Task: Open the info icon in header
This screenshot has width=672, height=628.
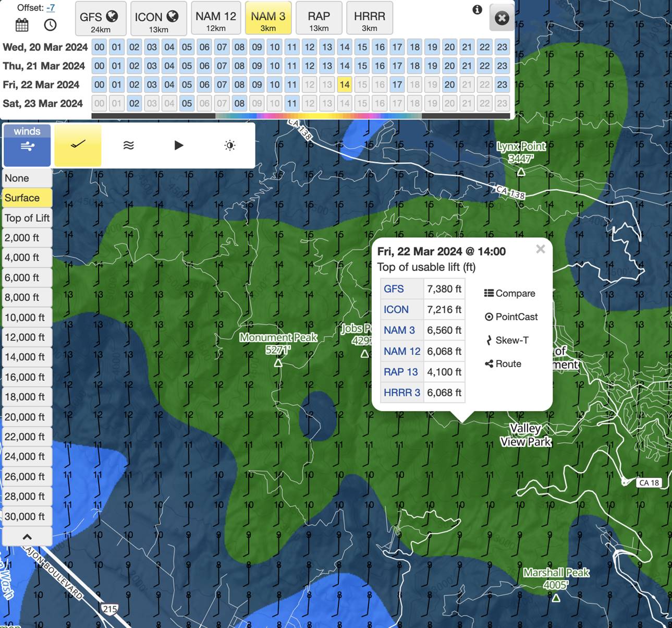Action: [477, 10]
